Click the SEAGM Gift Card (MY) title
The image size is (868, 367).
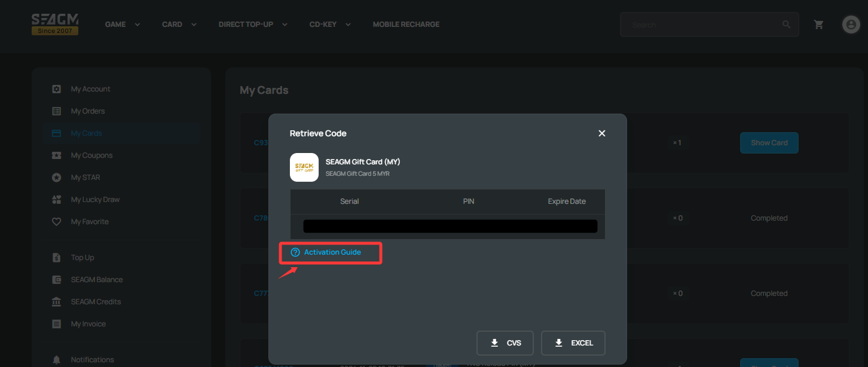363,162
